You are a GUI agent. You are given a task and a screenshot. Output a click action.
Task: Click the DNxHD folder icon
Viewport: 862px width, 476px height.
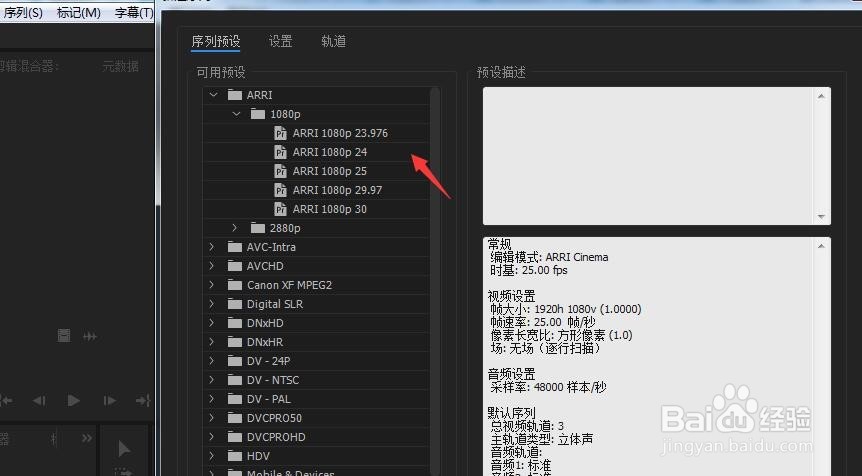click(235, 323)
